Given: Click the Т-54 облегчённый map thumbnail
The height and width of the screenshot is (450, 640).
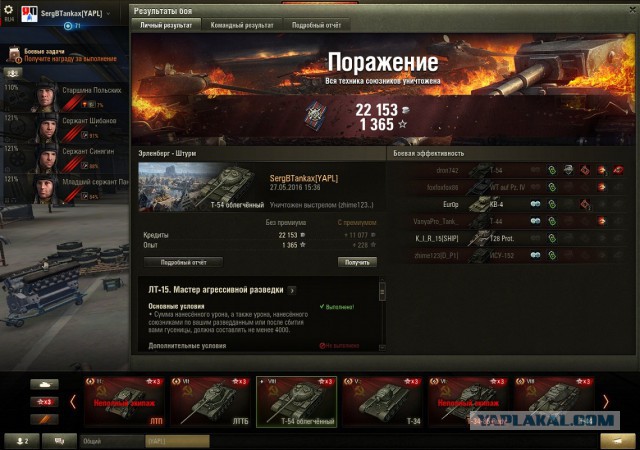Looking at the screenshot, I should point(202,187).
